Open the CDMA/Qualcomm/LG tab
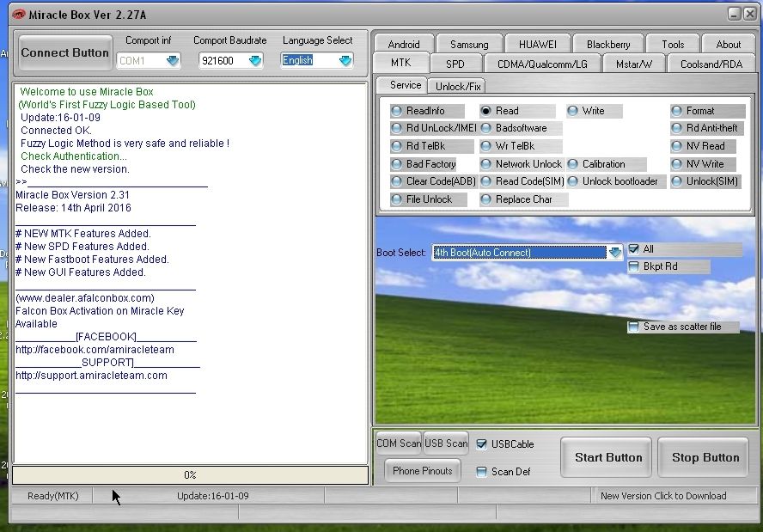This screenshot has width=763, height=532. pyautogui.click(x=542, y=64)
